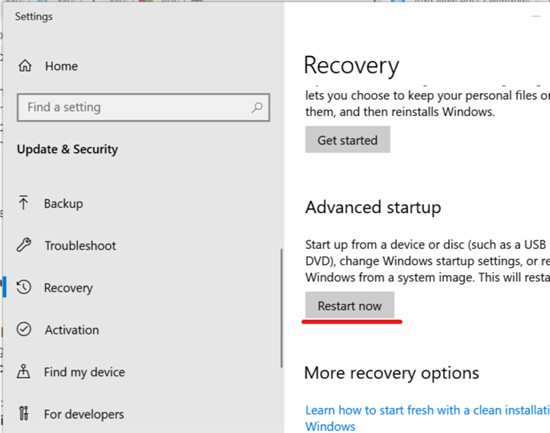Screen dimensions: 550x433
Task: Click the Advanced startup heading
Action: [x=373, y=207]
